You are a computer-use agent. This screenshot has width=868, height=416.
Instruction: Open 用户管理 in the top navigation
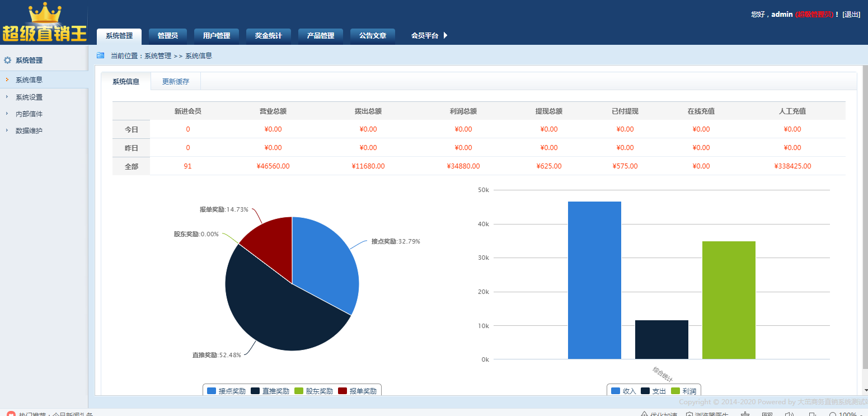[x=216, y=36]
